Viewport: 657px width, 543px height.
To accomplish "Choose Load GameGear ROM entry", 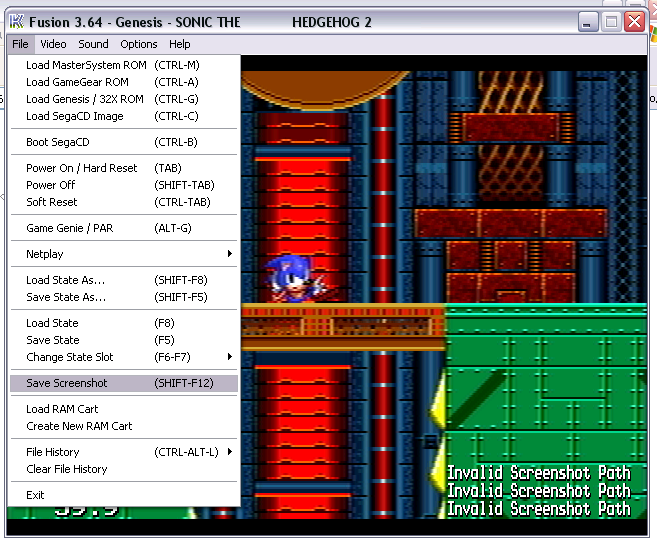I will 124,82.
